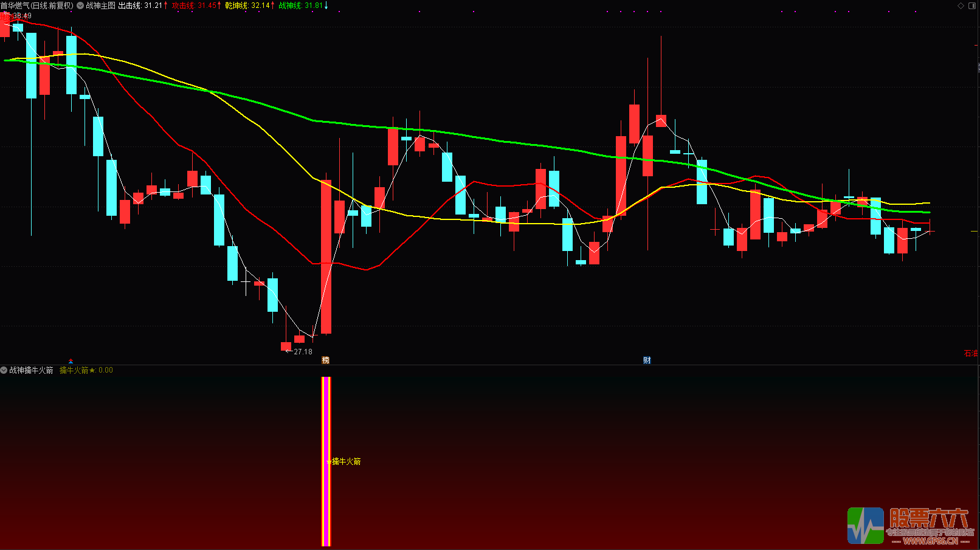Image resolution: width=980 pixels, height=550 pixels.
Task: Click the 攻击线: 31.45 value label
Action: (194, 5)
